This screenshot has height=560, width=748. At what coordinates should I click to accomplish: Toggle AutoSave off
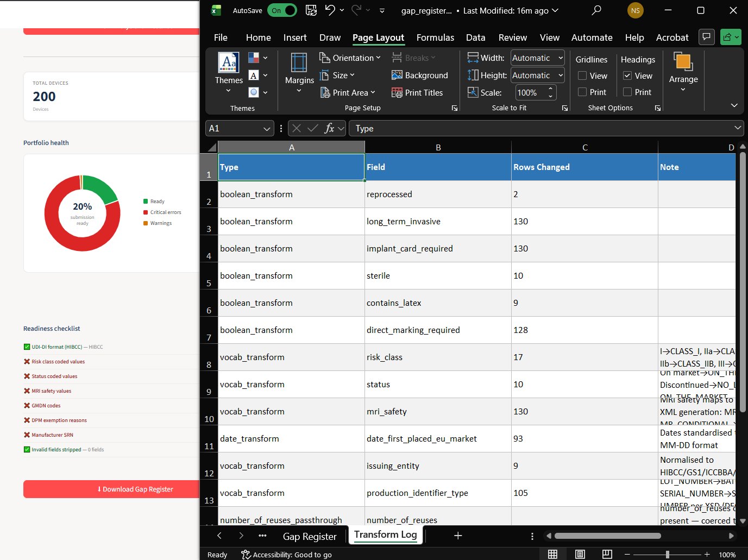coord(282,10)
